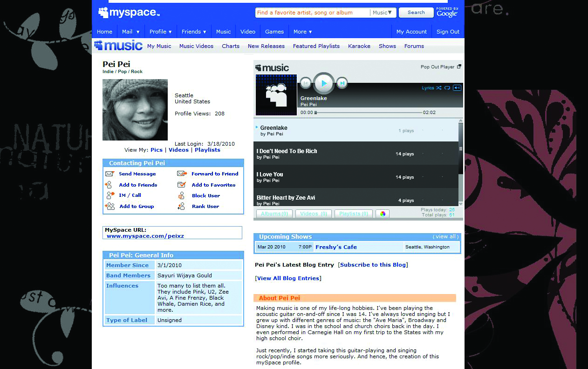
Task: Open the Playlists (0) tab
Action: (x=354, y=214)
